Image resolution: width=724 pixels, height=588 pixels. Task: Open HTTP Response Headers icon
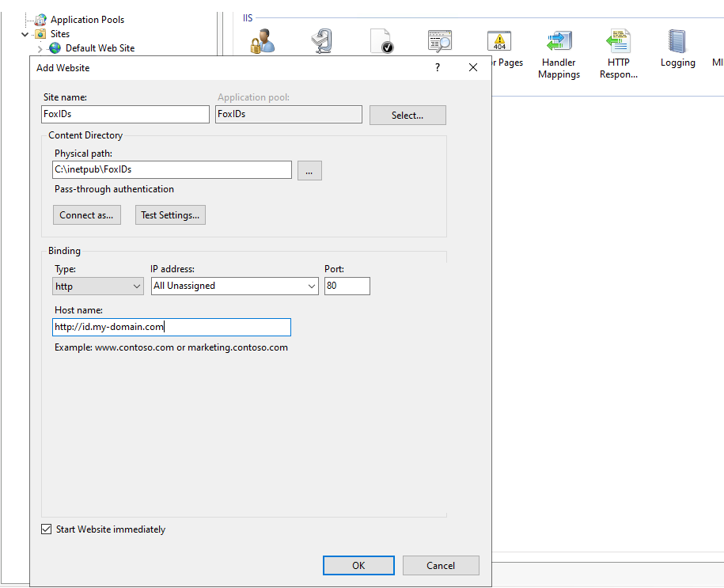pos(618,40)
